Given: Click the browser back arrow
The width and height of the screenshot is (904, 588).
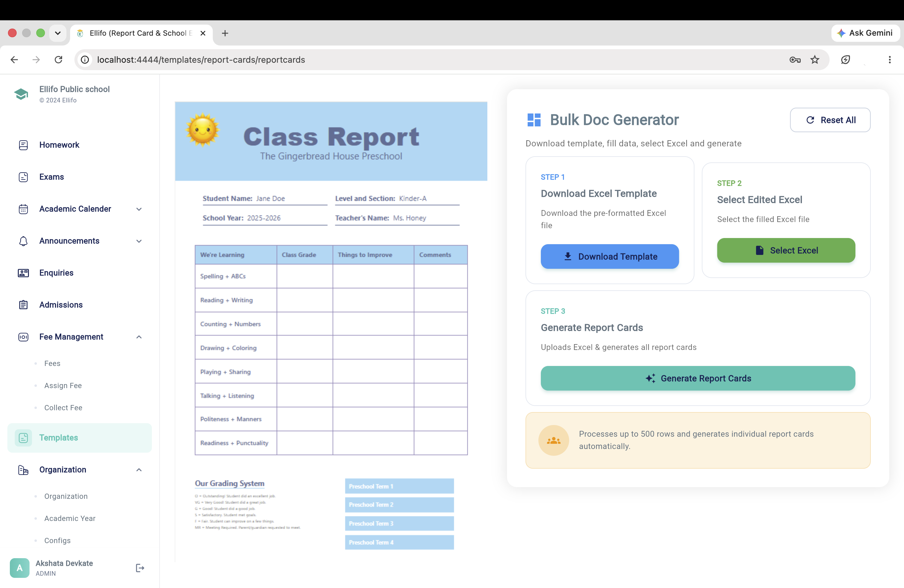Looking at the screenshot, I should point(14,60).
